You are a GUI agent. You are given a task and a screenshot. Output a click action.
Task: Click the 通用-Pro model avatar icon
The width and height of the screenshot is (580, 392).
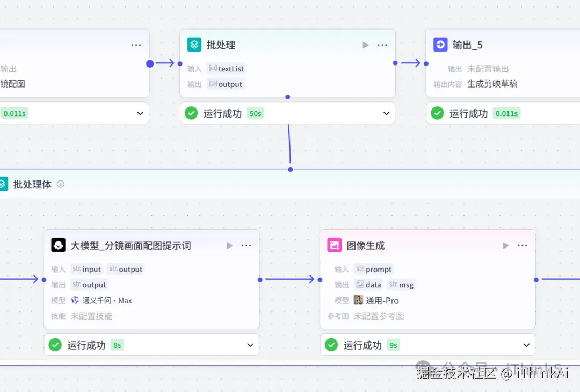[x=359, y=300]
